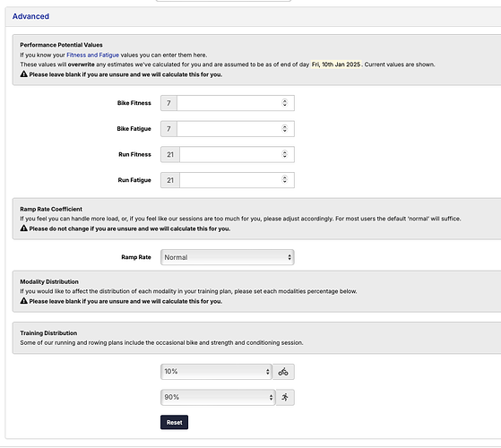Viewport: 501px width, 448px height.
Task: Open the Ramp Rate Normal dropdown
Action: (x=227, y=257)
